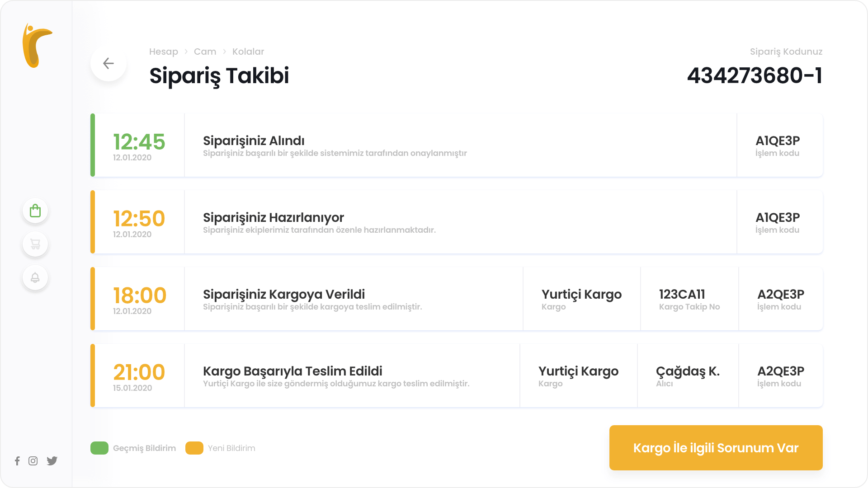
Task: Click the yellow Yeni Bildirim swatch
Action: click(194, 448)
